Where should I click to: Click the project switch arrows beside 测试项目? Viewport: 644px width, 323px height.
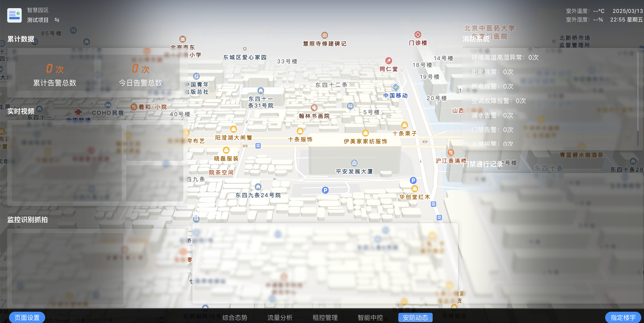(x=57, y=20)
